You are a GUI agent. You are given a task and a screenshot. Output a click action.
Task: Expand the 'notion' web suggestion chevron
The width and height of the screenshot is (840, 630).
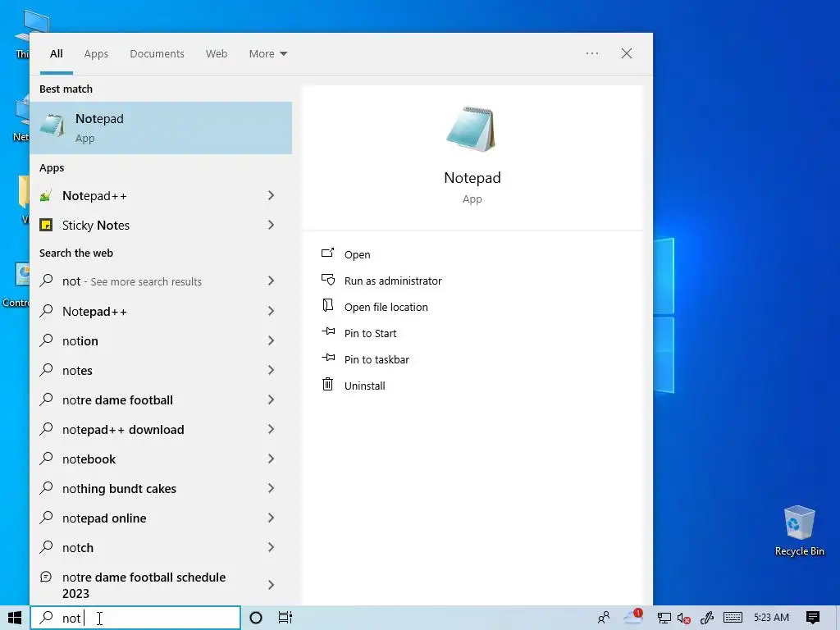[271, 340]
